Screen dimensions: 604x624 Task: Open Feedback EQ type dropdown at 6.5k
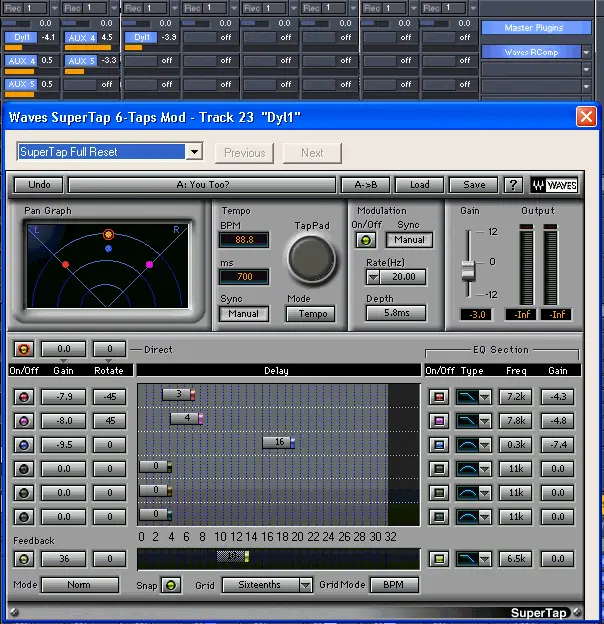484,559
